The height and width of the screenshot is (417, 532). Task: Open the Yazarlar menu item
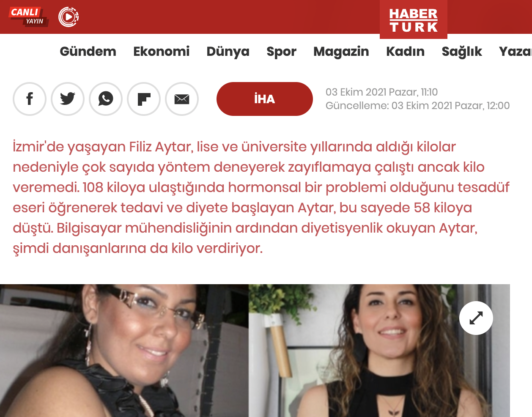click(516, 51)
